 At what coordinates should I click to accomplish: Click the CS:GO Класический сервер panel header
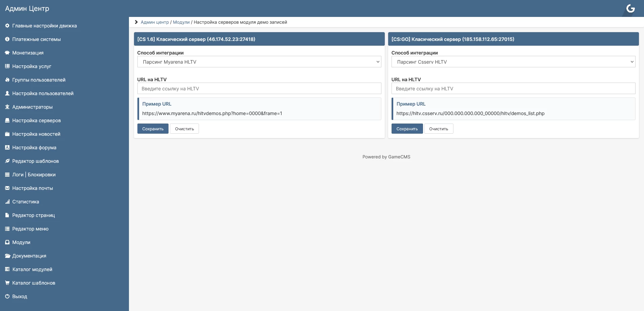[x=513, y=39]
